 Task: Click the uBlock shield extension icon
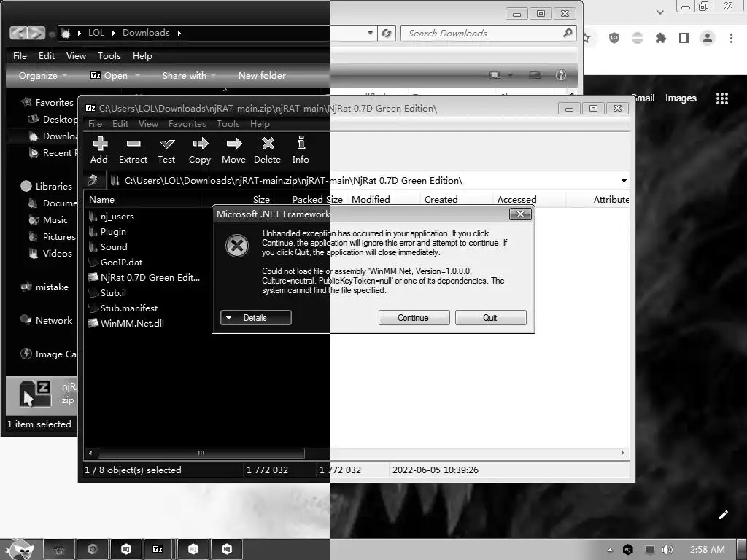pos(614,38)
